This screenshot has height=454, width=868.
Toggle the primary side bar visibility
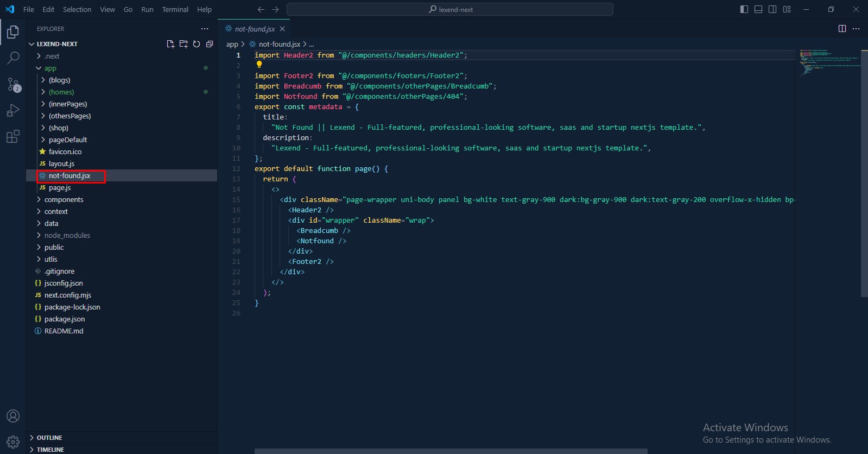coord(744,9)
